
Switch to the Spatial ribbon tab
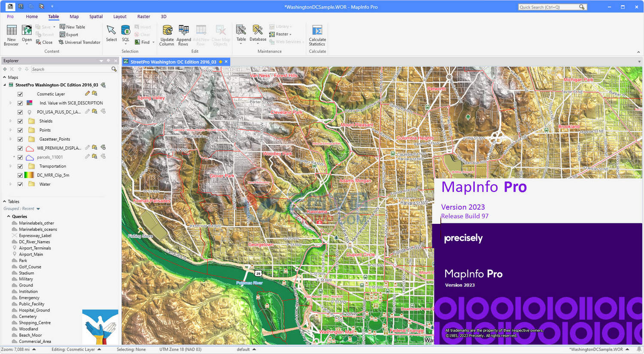(96, 16)
